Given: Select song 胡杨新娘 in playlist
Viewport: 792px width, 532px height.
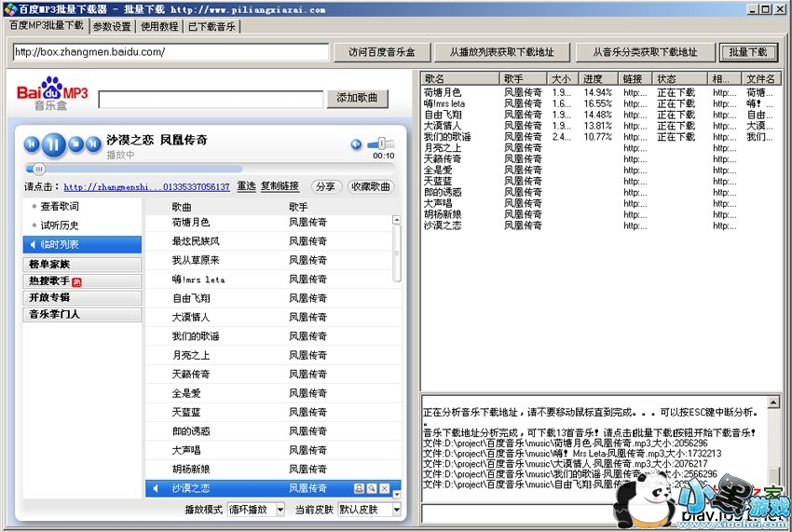Looking at the screenshot, I should pyautogui.click(x=268, y=470).
